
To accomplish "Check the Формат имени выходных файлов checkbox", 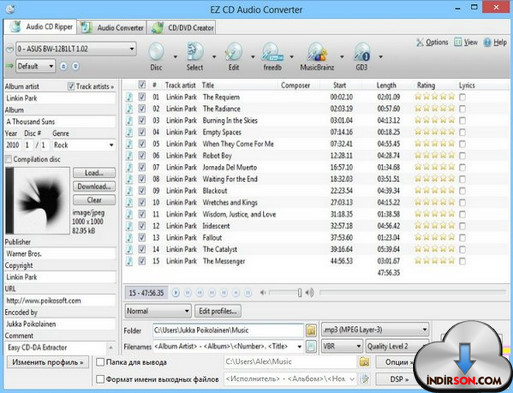I will click(100, 379).
